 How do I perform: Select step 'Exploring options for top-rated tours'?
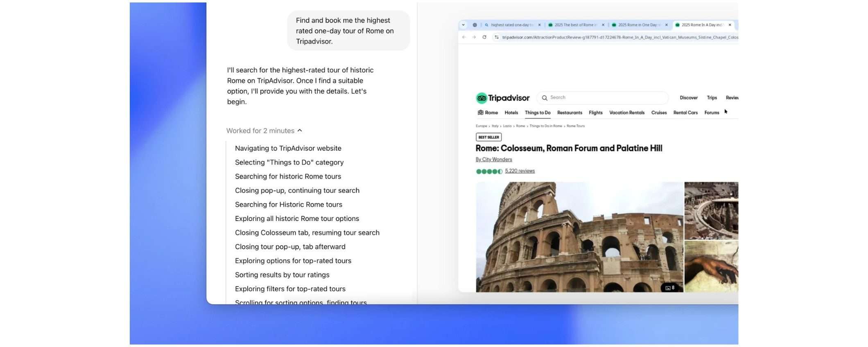293,261
